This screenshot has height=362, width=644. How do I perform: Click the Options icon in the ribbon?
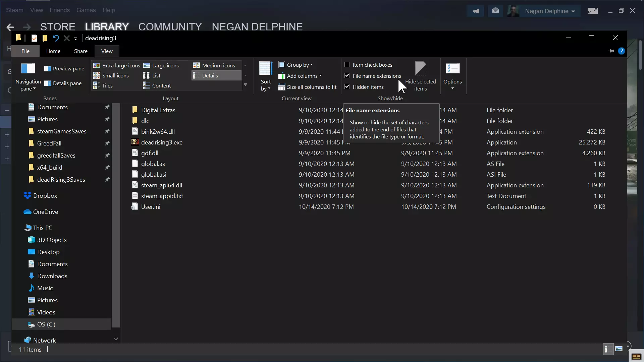click(x=452, y=69)
